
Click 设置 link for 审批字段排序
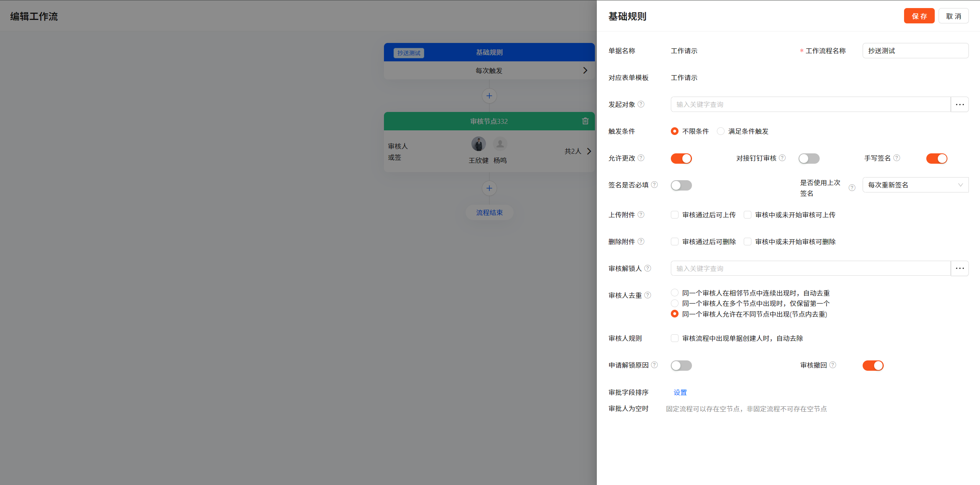680,392
